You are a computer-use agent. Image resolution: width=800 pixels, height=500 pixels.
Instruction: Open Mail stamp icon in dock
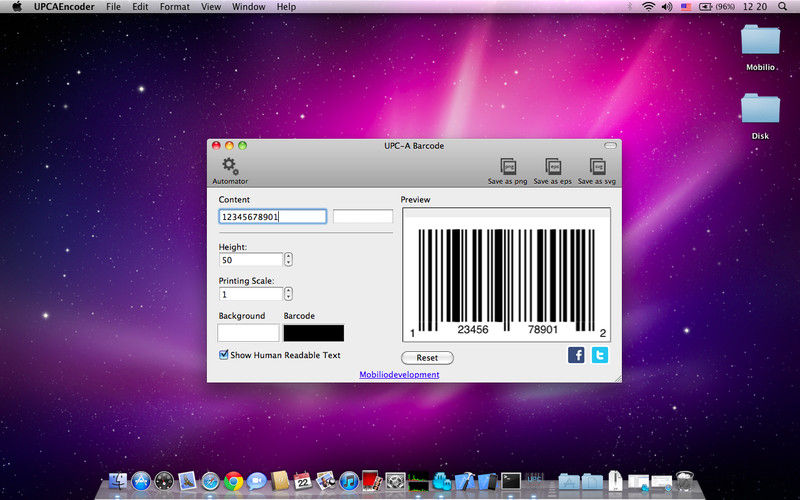[x=187, y=481]
